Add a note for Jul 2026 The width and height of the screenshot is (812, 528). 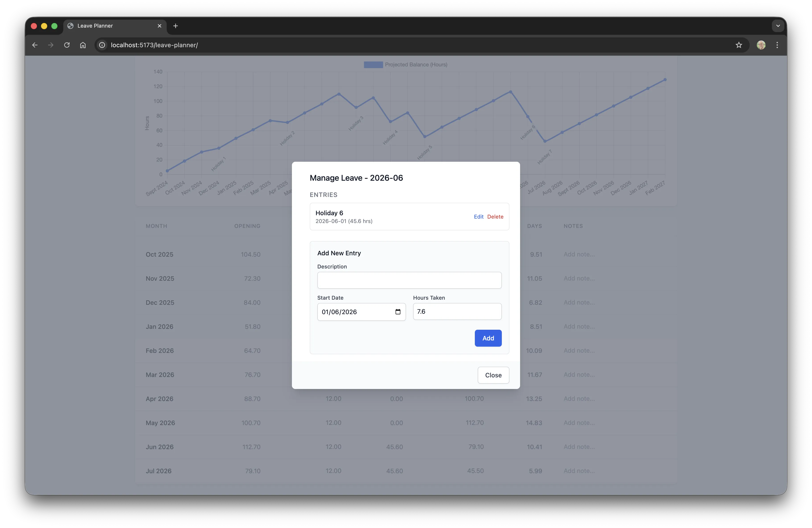pyautogui.click(x=579, y=471)
